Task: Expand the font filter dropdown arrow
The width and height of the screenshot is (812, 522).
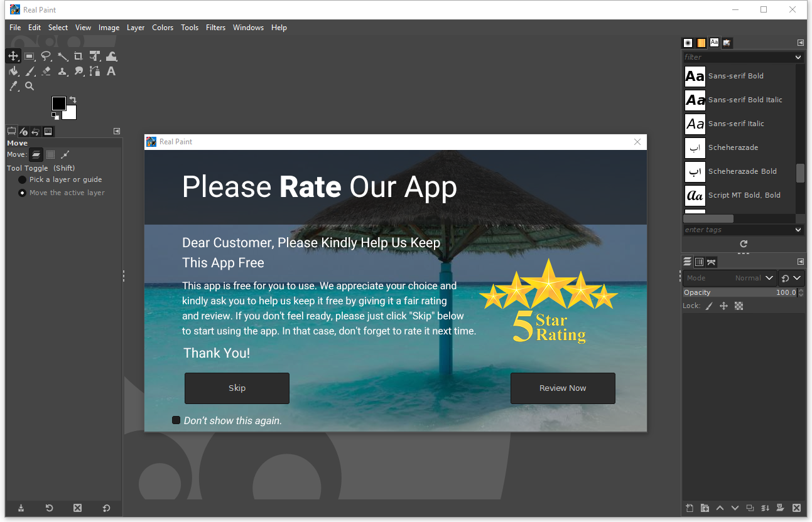Action: (798, 57)
